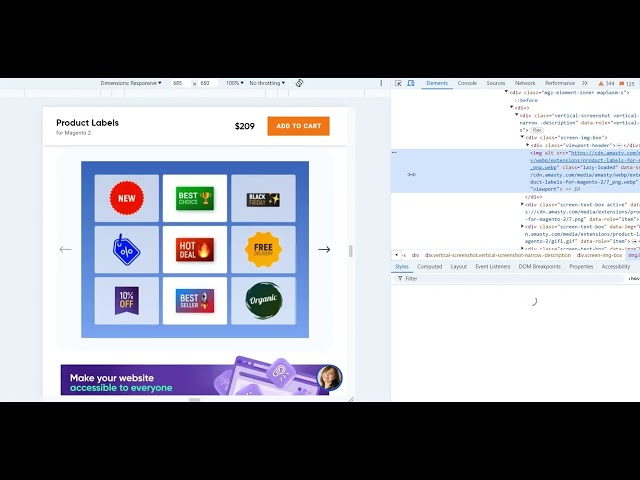Open the Computed pane tab
The image size is (640, 480).
(429, 267)
